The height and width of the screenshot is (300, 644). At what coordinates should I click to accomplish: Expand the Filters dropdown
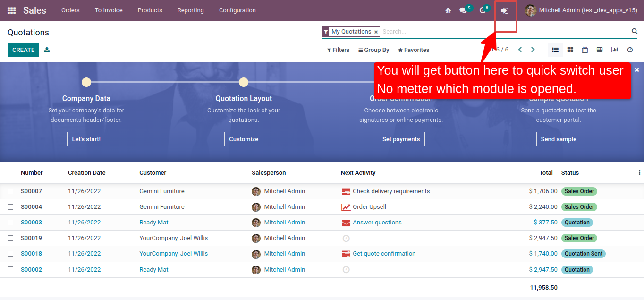(x=338, y=50)
